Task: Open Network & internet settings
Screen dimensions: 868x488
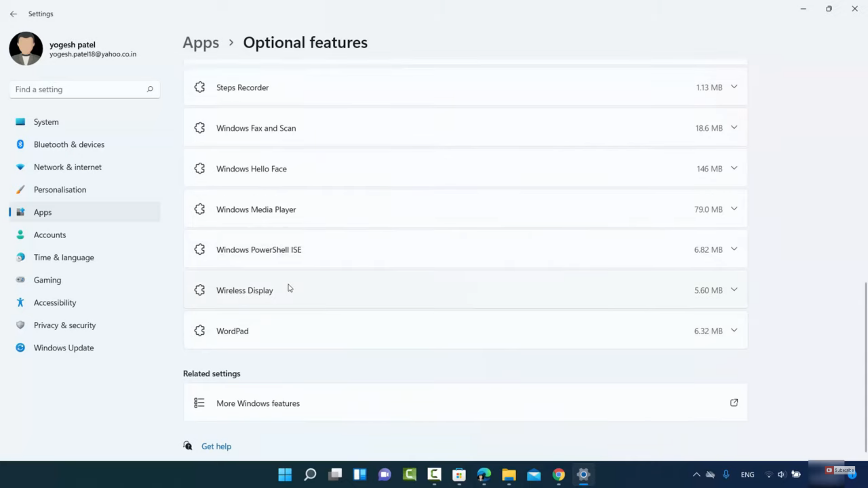Action: point(85,167)
